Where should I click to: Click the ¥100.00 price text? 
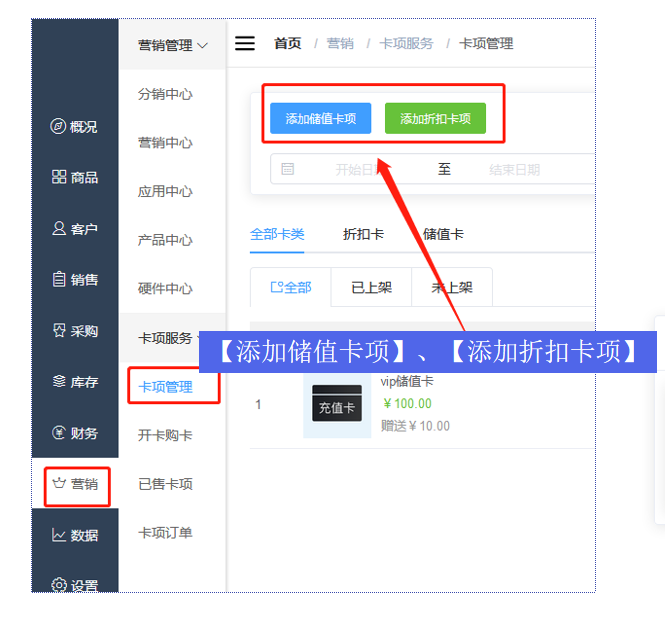coord(407,403)
